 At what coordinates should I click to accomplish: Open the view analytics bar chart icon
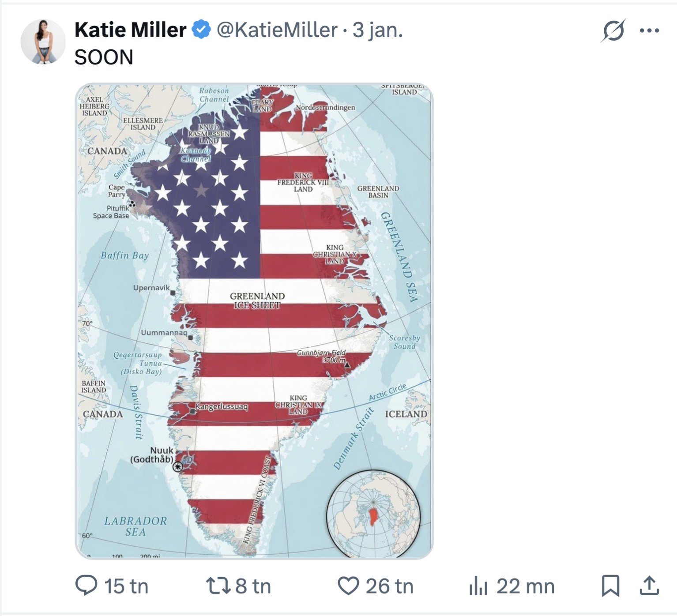click(478, 586)
